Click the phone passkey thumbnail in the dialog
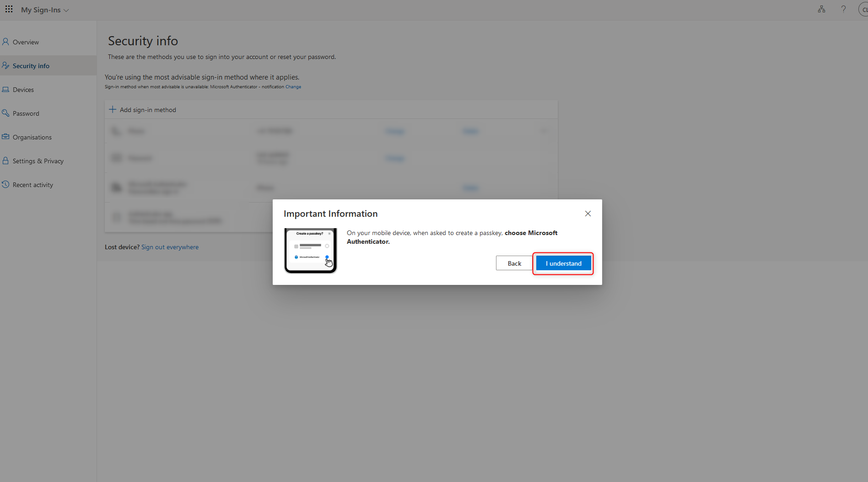 pos(310,250)
